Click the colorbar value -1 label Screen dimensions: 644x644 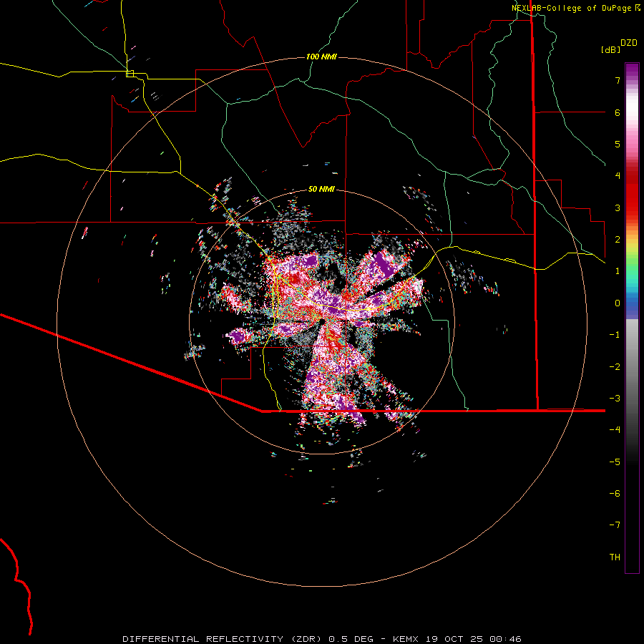click(615, 335)
